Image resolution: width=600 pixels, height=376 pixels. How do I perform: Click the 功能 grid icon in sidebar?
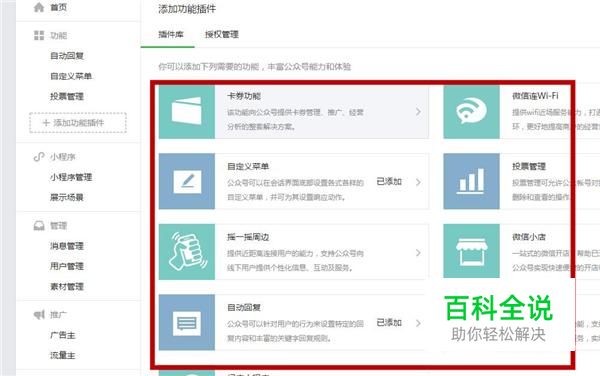coord(39,36)
